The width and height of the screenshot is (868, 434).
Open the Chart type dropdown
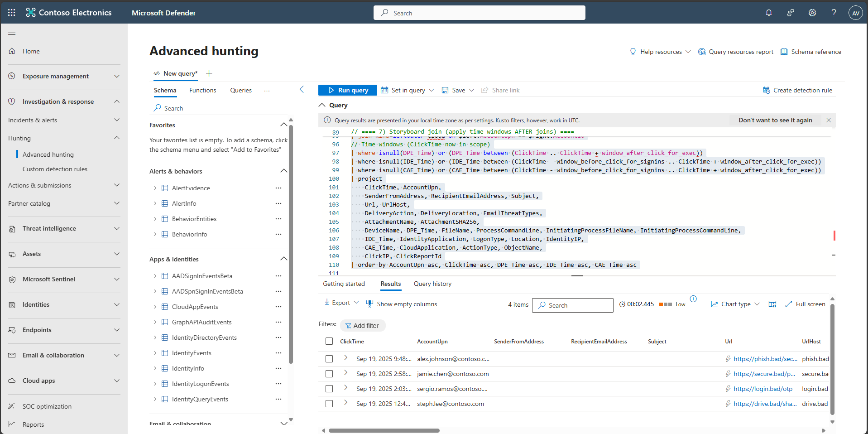click(735, 304)
